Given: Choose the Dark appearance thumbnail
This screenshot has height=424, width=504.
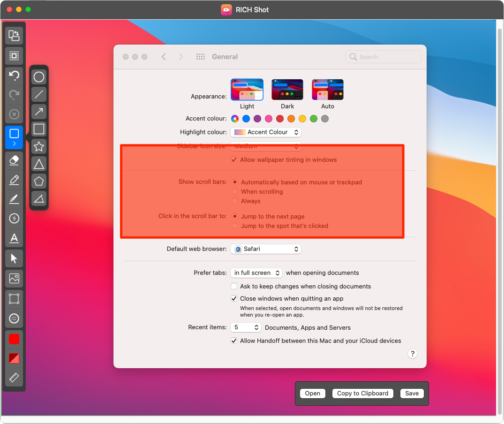Looking at the screenshot, I should pyautogui.click(x=287, y=90).
